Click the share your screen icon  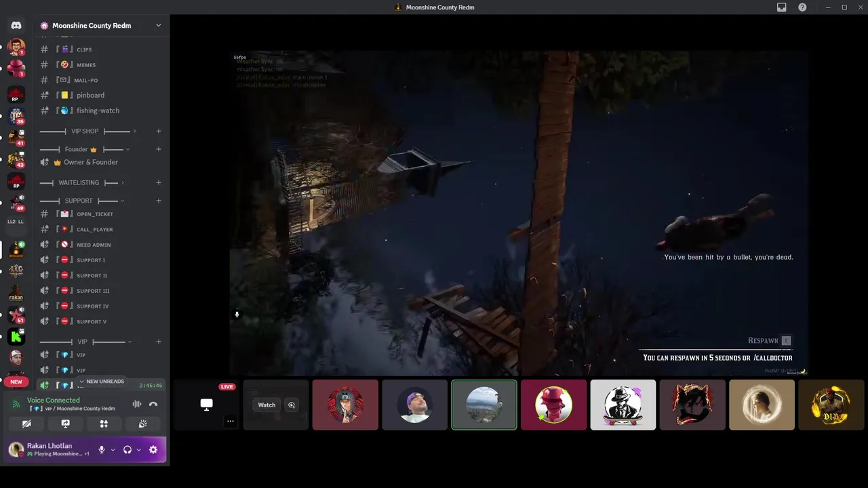tap(65, 424)
